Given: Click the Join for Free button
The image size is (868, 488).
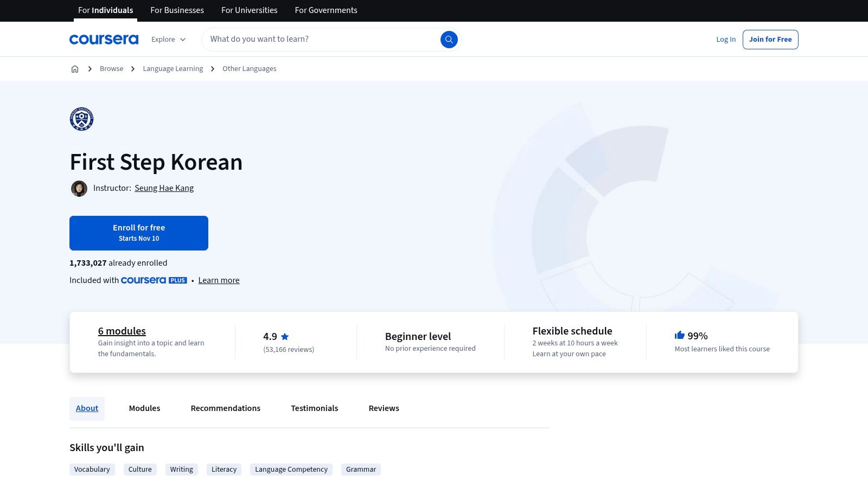Looking at the screenshot, I should click(x=770, y=39).
